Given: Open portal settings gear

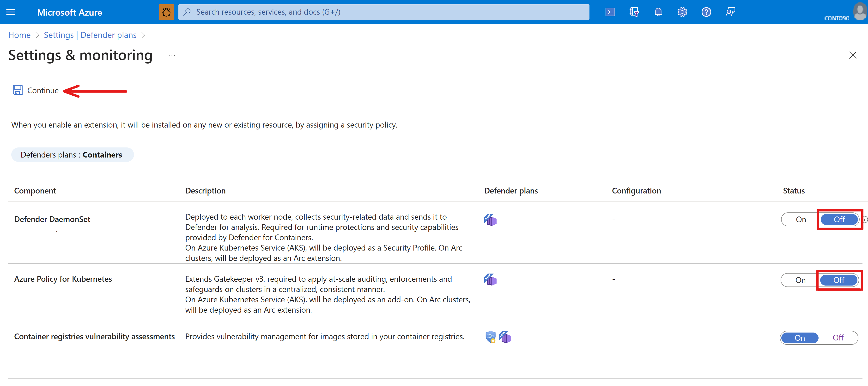Looking at the screenshot, I should pos(682,12).
